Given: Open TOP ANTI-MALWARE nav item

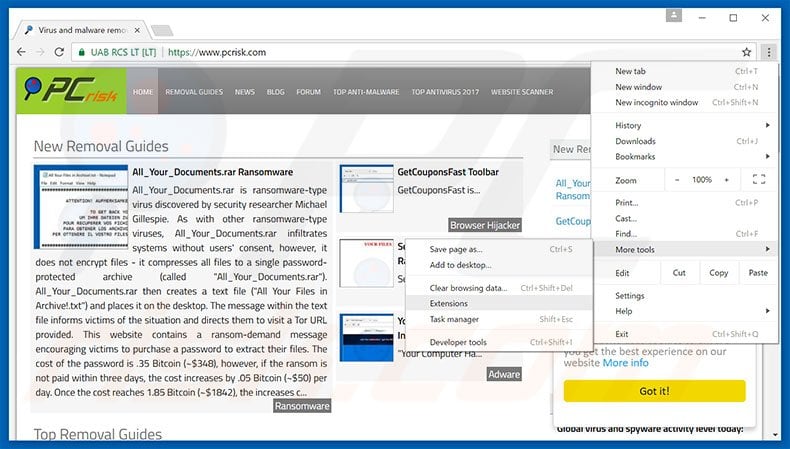Looking at the screenshot, I should click(366, 92).
